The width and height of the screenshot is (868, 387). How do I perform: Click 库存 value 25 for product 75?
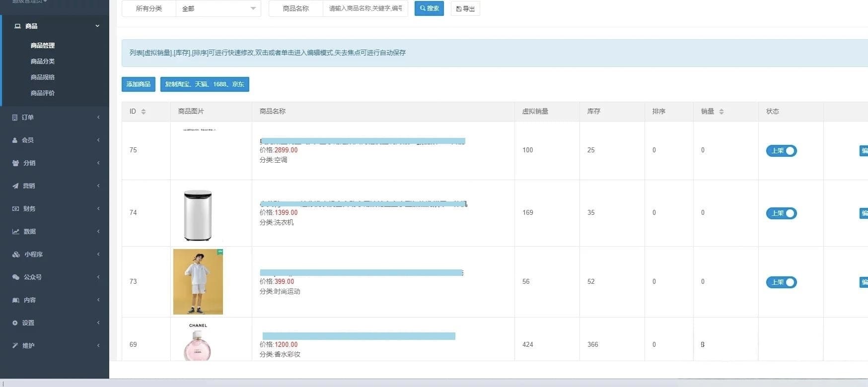(591, 150)
